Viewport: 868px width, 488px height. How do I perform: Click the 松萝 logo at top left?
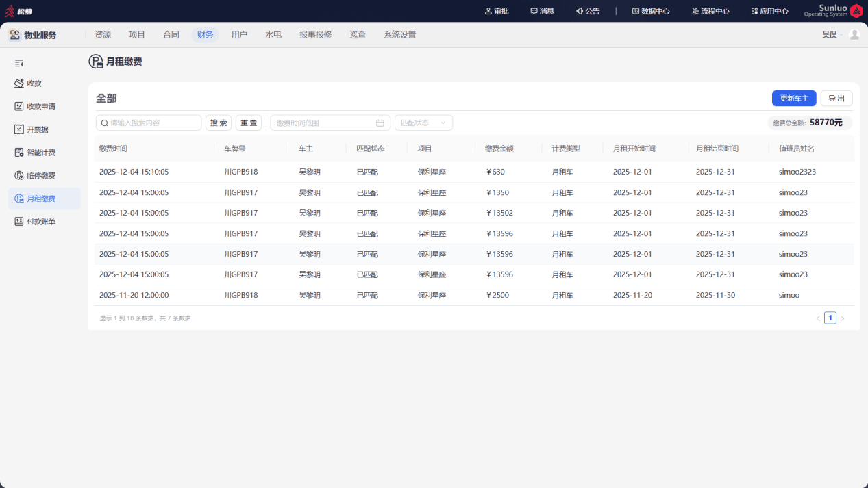pos(19,11)
